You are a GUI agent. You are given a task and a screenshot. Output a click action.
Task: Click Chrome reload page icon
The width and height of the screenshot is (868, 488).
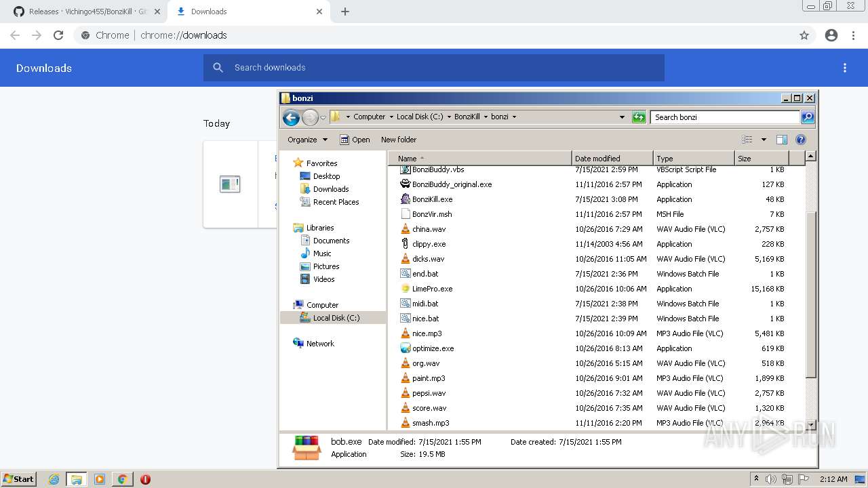58,35
